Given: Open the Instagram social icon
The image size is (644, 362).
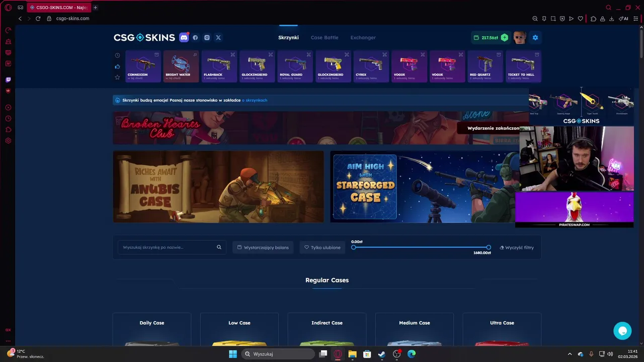Looking at the screenshot, I should (x=207, y=38).
